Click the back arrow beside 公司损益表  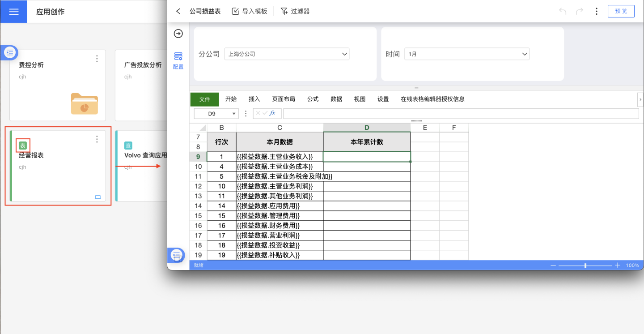(x=178, y=11)
